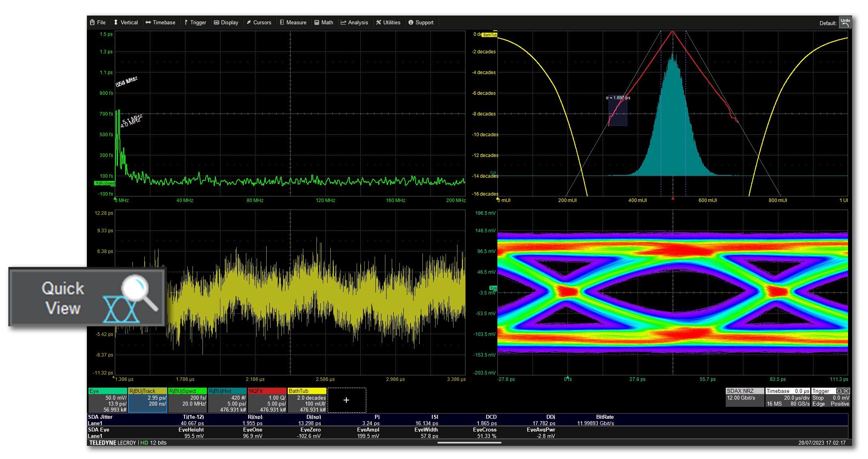Add a new trace with the plus box
The width and height of the screenshot is (868, 459).
tap(346, 400)
